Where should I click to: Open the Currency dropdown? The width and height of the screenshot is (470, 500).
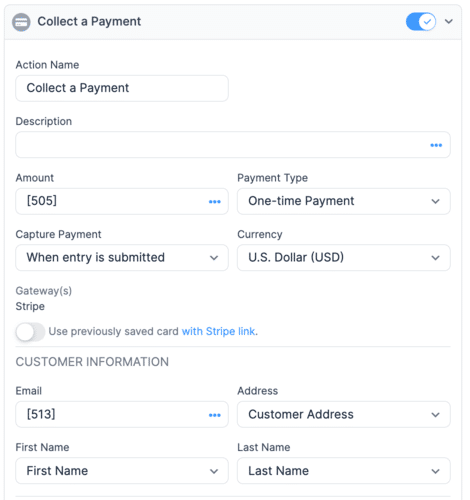point(344,258)
